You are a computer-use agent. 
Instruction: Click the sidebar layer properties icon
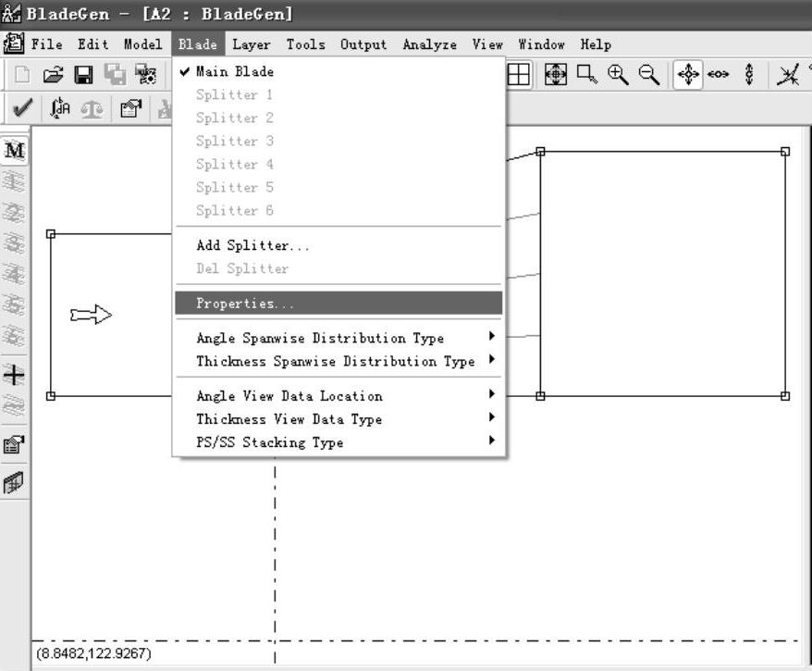click(14, 444)
